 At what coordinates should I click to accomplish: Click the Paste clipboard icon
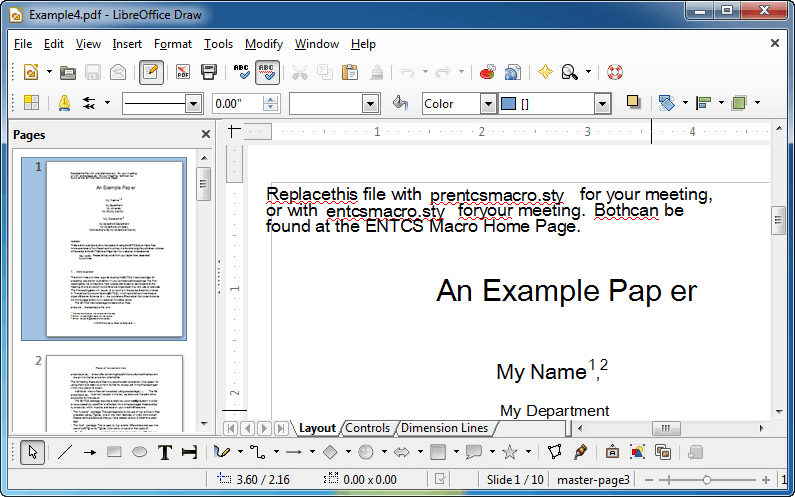(x=350, y=72)
